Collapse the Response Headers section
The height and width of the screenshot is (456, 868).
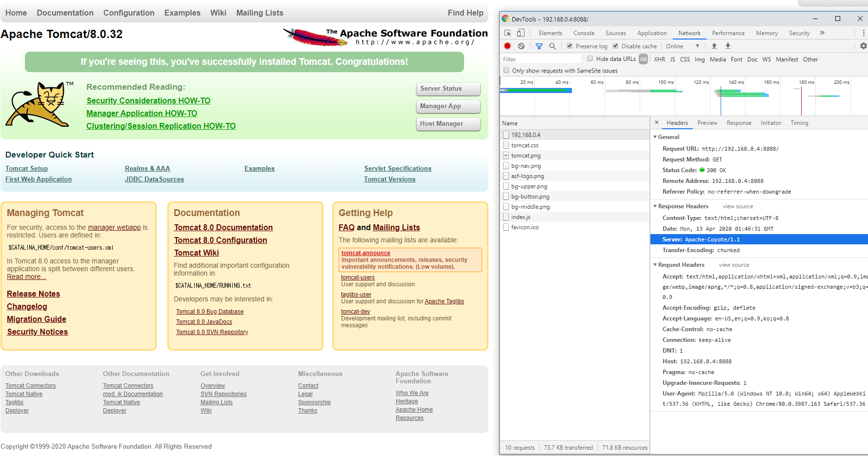coord(655,206)
